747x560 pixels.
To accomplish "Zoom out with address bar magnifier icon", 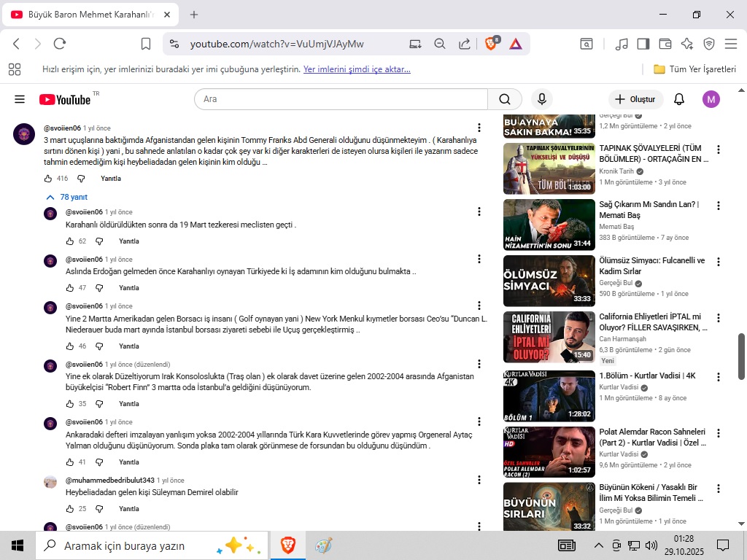I will [440, 44].
